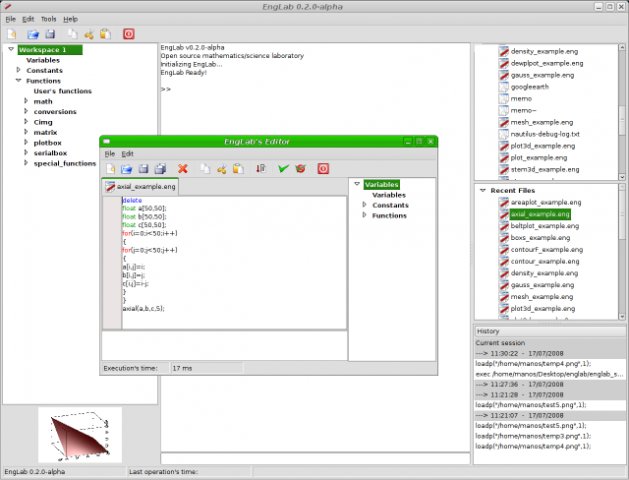629x480 pixels.
Task: Click red power icon in Editor toolbar
Action: (x=323, y=168)
